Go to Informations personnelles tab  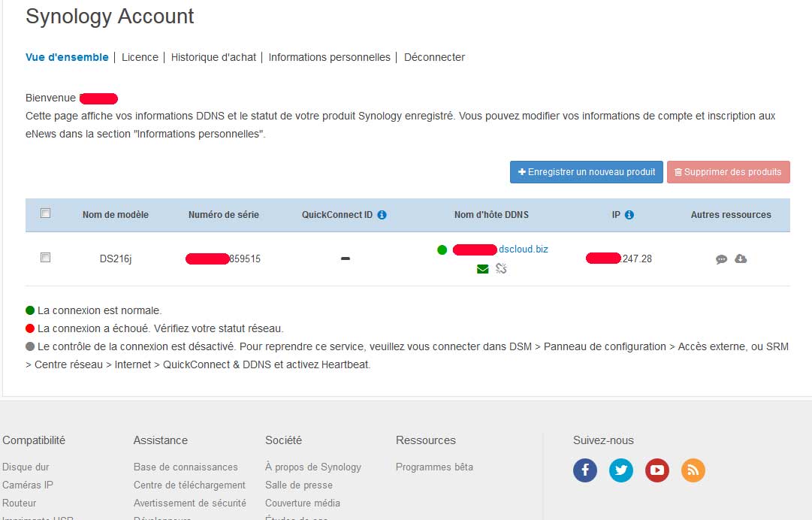[x=329, y=58]
